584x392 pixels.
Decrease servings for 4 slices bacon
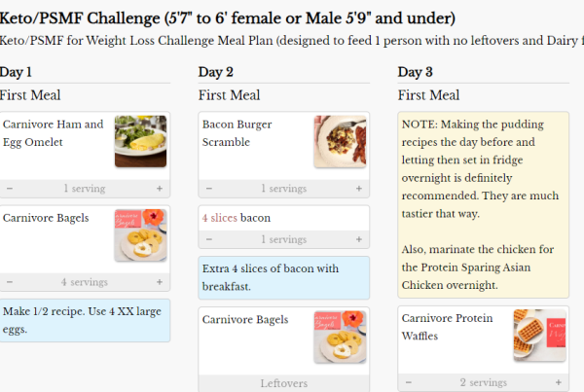209,239
